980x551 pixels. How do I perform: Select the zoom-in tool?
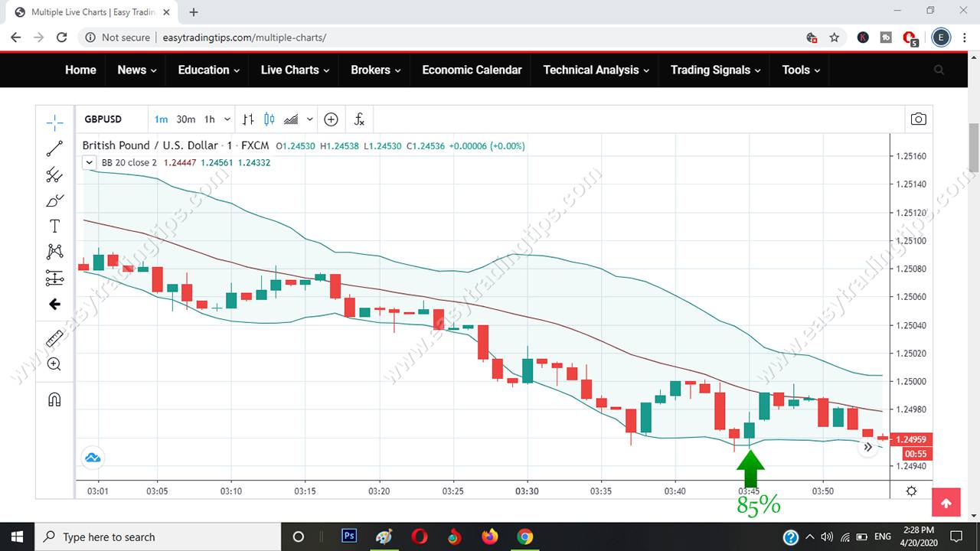54,364
